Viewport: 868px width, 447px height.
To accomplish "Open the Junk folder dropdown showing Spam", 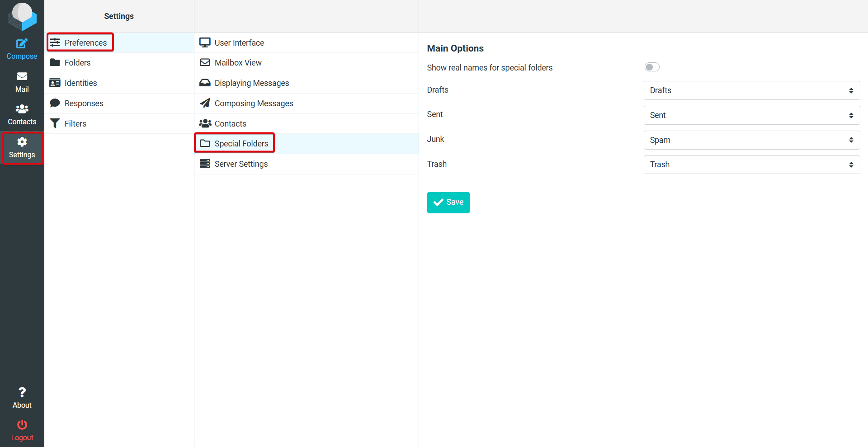I will [751, 140].
